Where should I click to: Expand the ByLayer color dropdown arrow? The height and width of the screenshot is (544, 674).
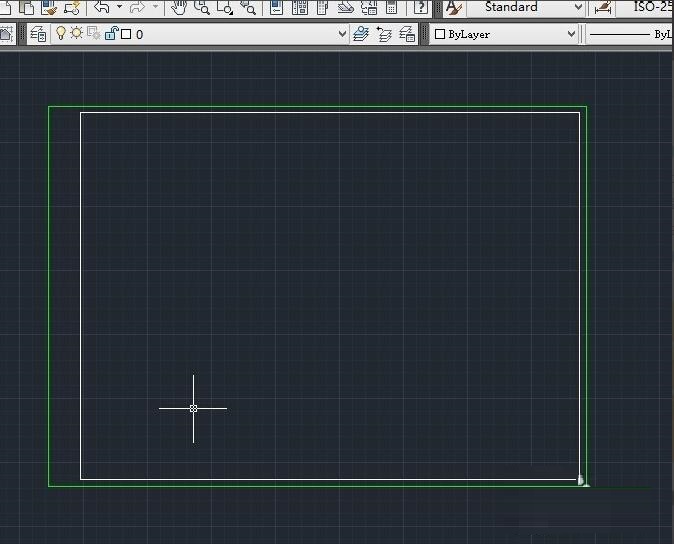[x=571, y=34]
